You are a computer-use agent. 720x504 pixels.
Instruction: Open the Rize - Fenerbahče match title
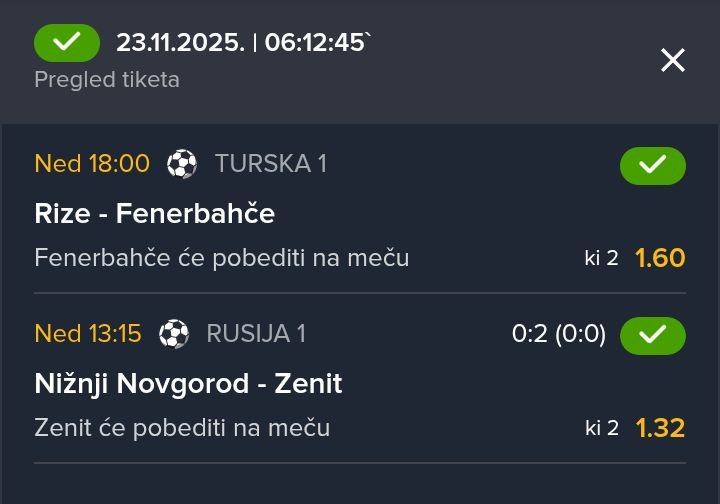(x=154, y=213)
